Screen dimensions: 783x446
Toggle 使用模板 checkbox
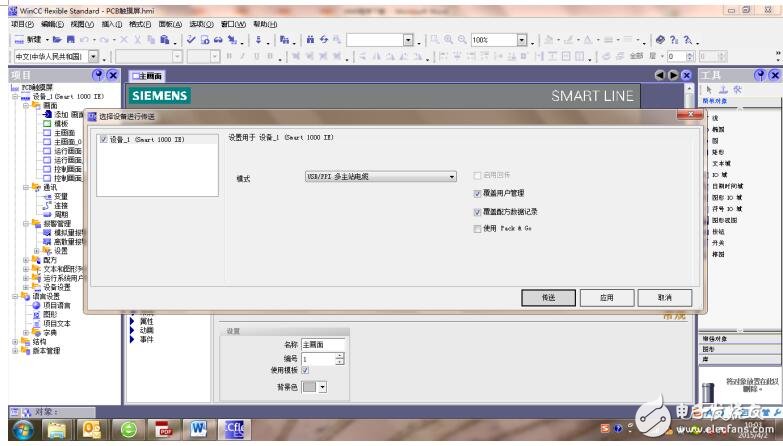coord(305,370)
